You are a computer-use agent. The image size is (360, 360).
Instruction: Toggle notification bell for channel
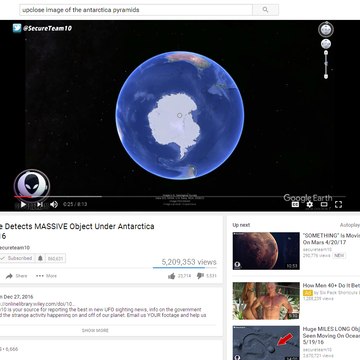(x=40, y=258)
